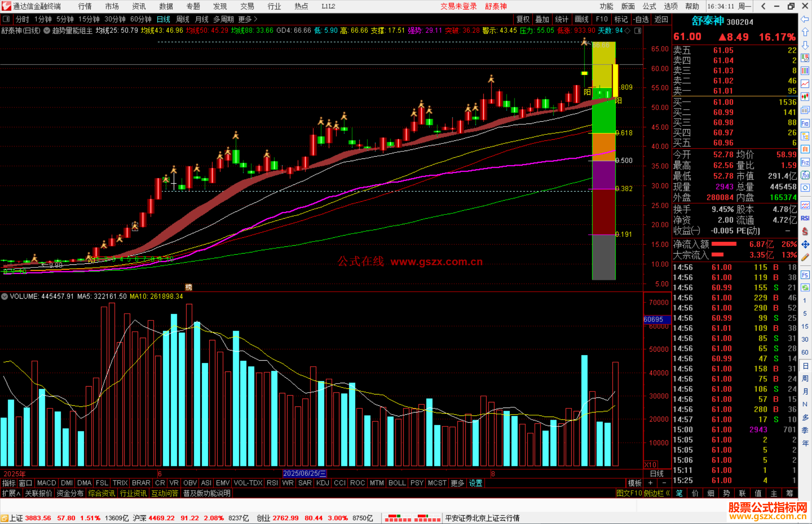
Task: Open the f(x) formula sidebar icon
Action: point(805,175)
